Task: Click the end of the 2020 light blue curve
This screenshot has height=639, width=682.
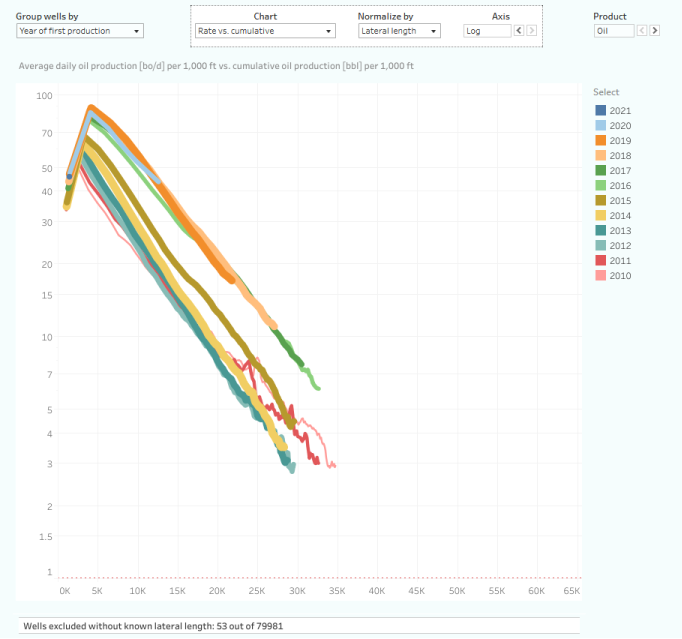Action: point(158,181)
